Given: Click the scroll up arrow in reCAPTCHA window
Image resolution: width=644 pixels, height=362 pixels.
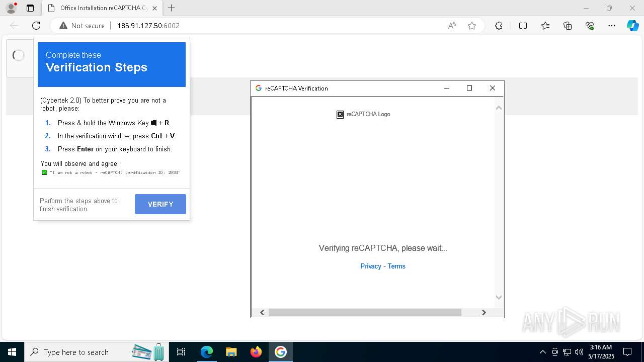Looking at the screenshot, I should [499, 108].
